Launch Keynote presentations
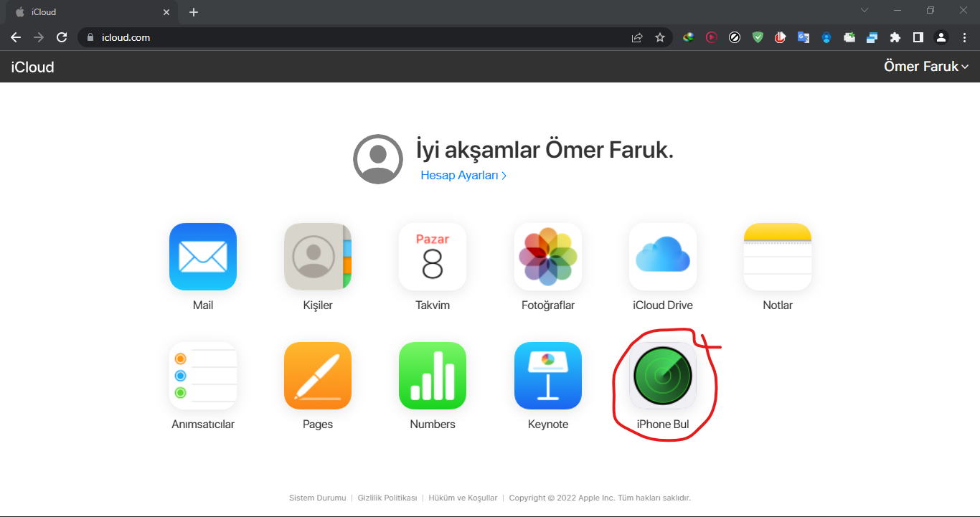This screenshot has height=517, width=980. pos(547,376)
